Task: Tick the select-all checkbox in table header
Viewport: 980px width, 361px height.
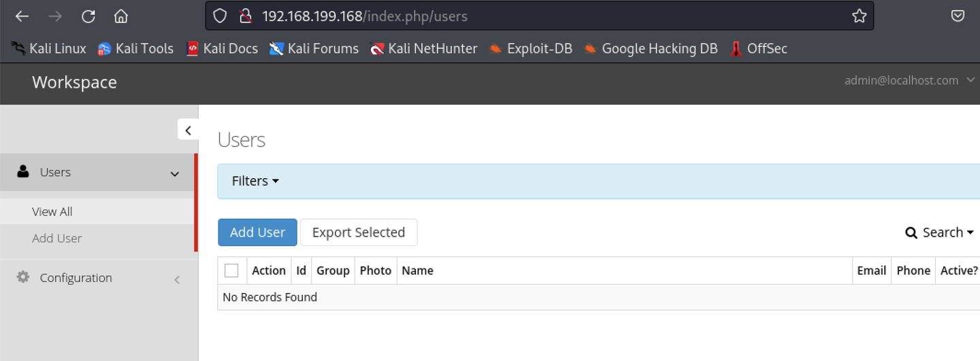Action: click(231, 271)
